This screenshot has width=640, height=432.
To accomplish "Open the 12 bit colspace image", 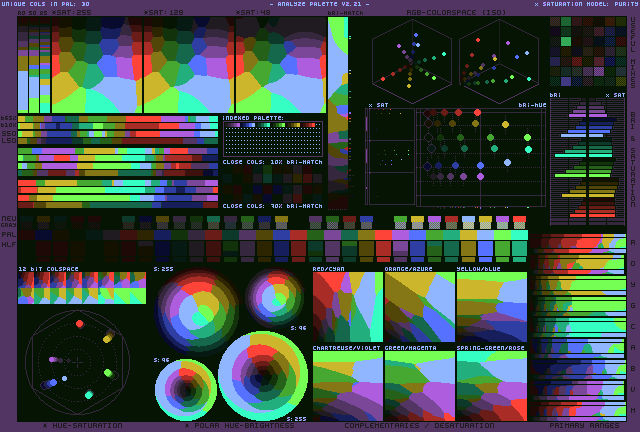I will pos(82,288).
